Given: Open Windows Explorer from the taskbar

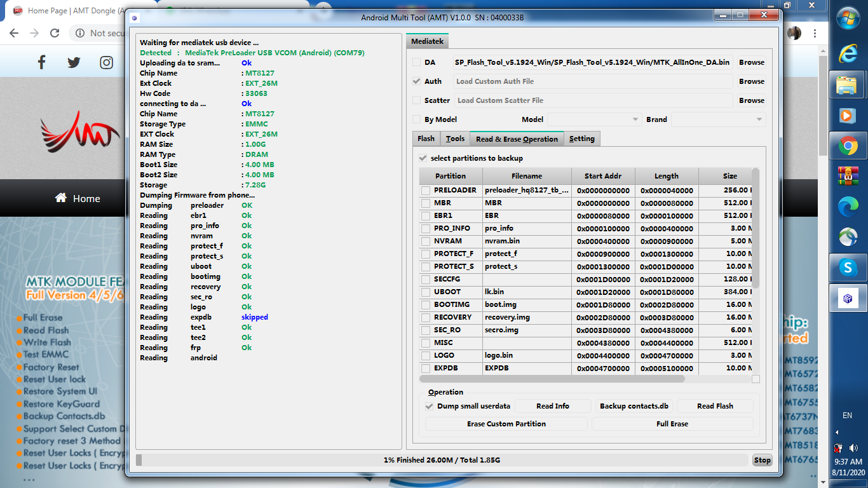Looking at the screenshot, I should pyautogui.click(x=848, y=85).
